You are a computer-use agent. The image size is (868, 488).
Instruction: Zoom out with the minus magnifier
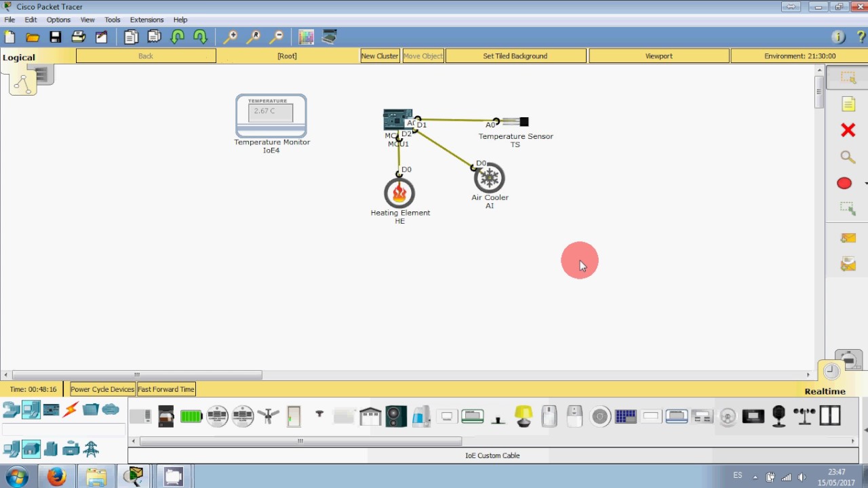277,37
